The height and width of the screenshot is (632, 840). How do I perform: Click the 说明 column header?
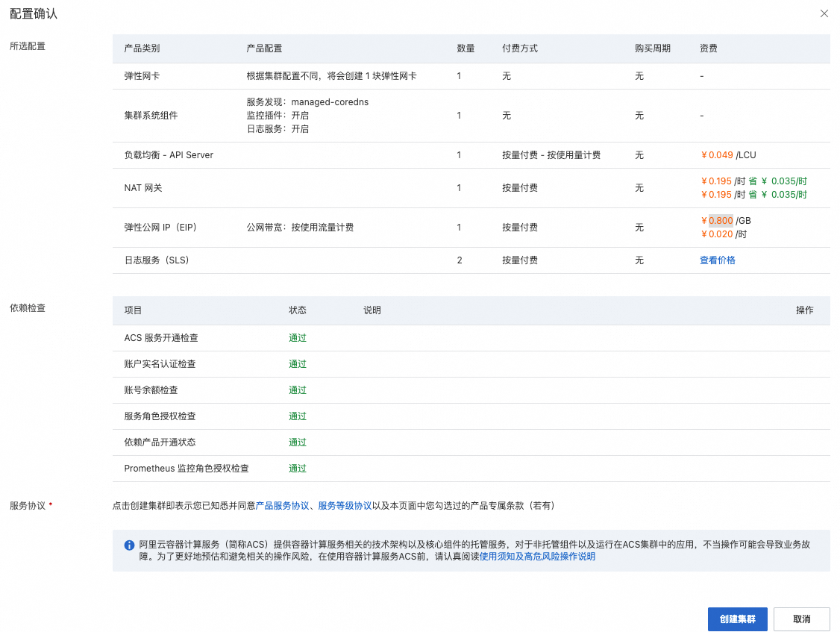coord(372,310)
